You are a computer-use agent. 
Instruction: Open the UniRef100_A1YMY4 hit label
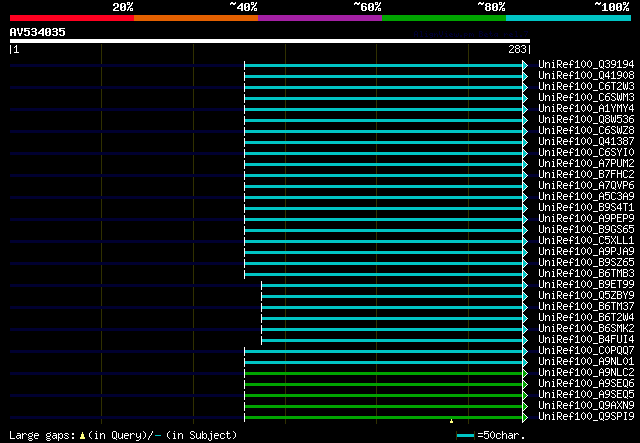pos(586,109)
